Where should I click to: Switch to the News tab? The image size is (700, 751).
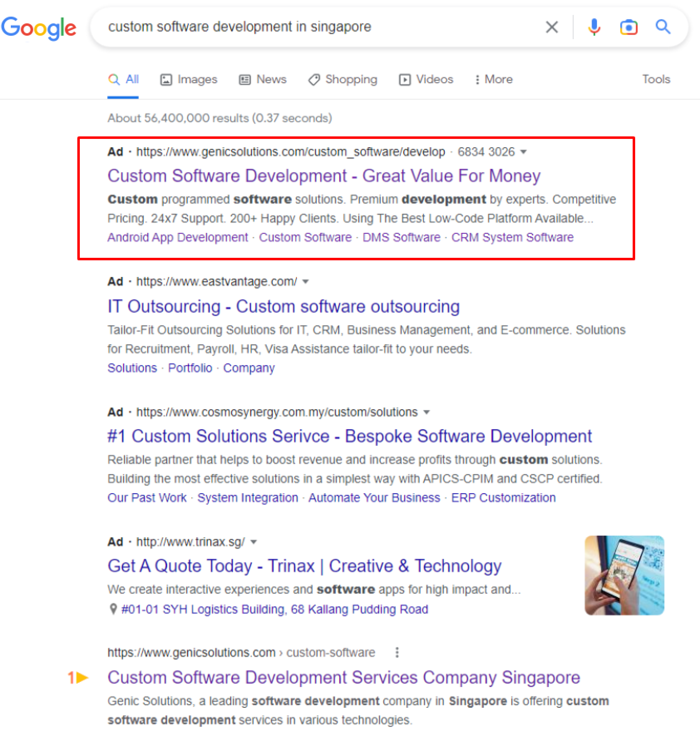click(262, 79)
